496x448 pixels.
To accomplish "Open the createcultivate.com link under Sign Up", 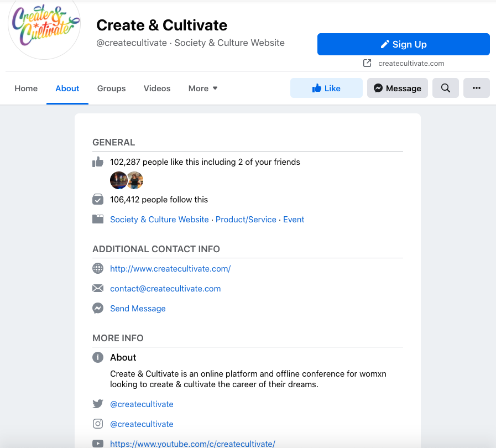I will point(411,63).
